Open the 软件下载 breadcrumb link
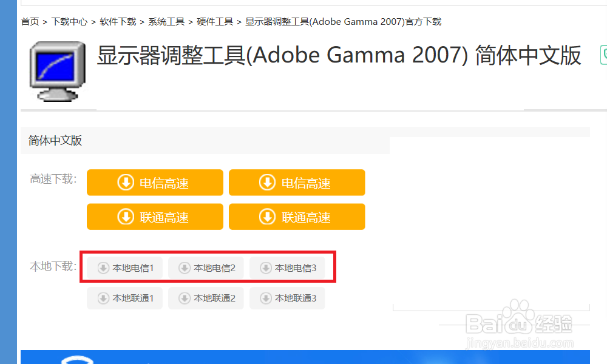This screenshot has height=364, width=607. (x=118, y=22)
